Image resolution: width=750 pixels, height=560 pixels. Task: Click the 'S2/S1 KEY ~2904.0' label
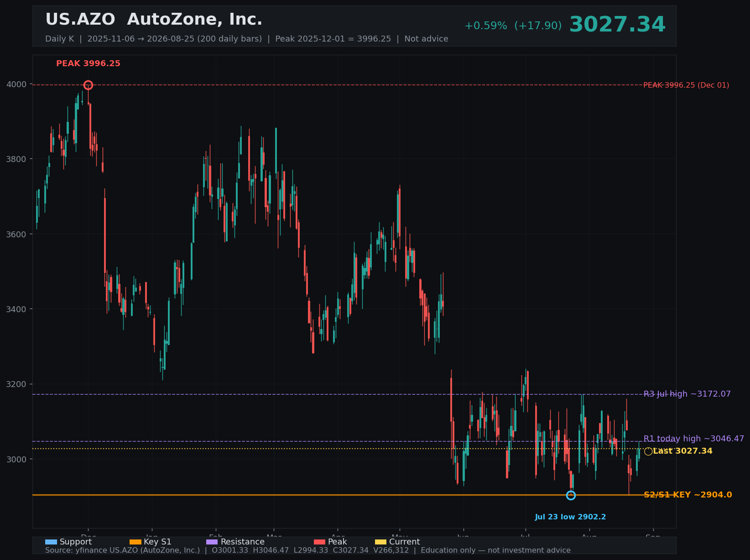click(688, 495)
